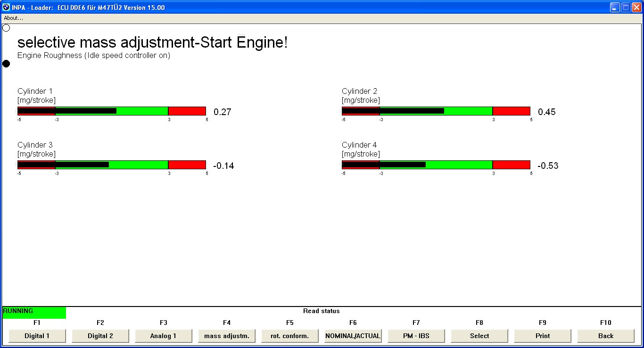Select the filled black radio circle

click(6, 64)
